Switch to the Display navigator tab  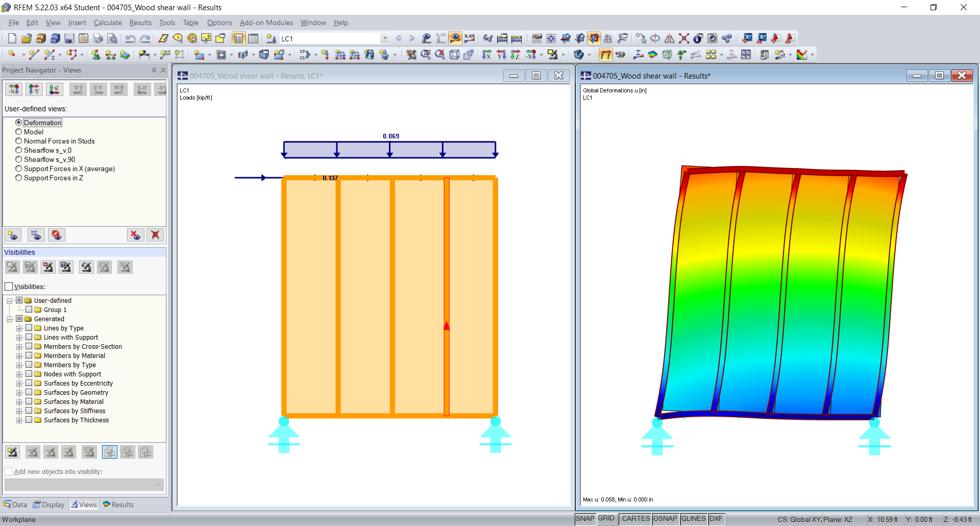pos(49,505)
